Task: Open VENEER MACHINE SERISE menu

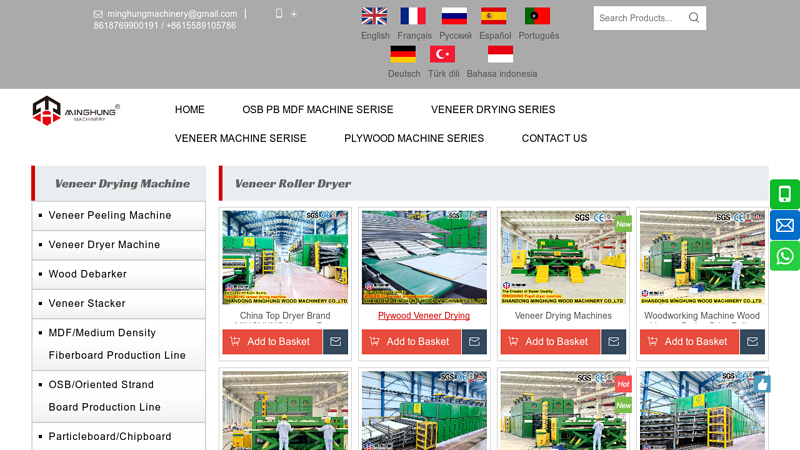Action: [x=241, y=138]
